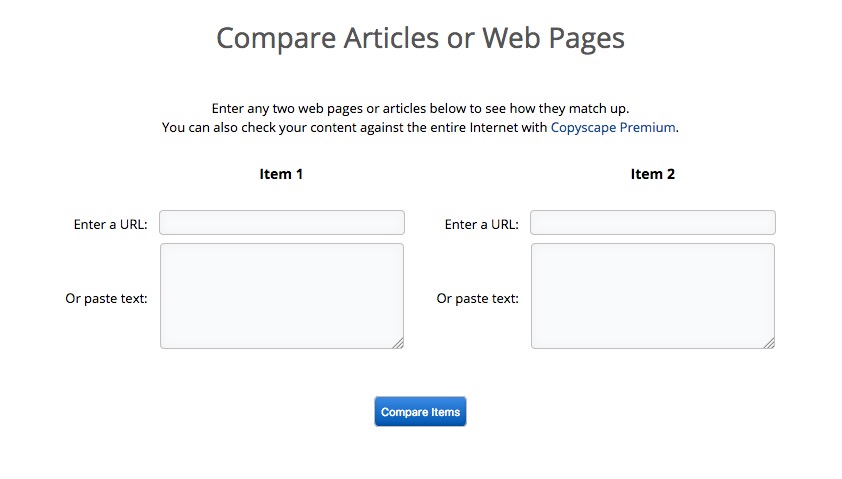Click Item 1 'Enter a URL:' label
The image size is (842, 479).
click(x=110, y=224)
